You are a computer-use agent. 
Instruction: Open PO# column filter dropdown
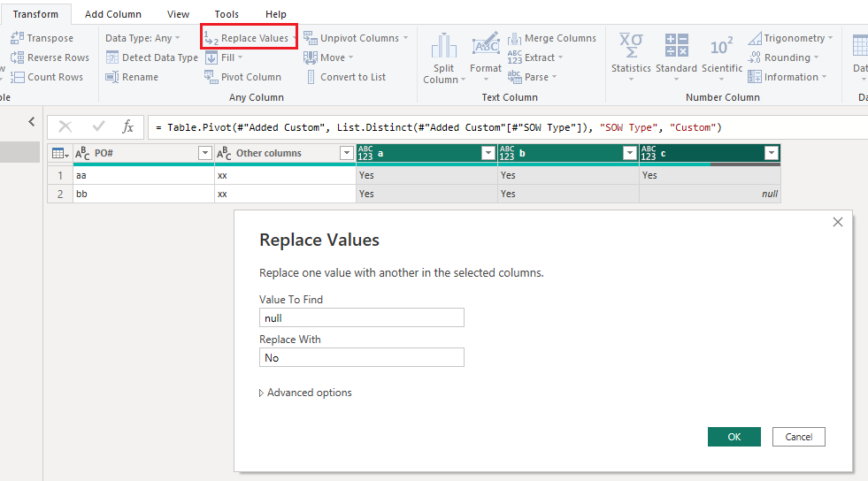[204, 153]
